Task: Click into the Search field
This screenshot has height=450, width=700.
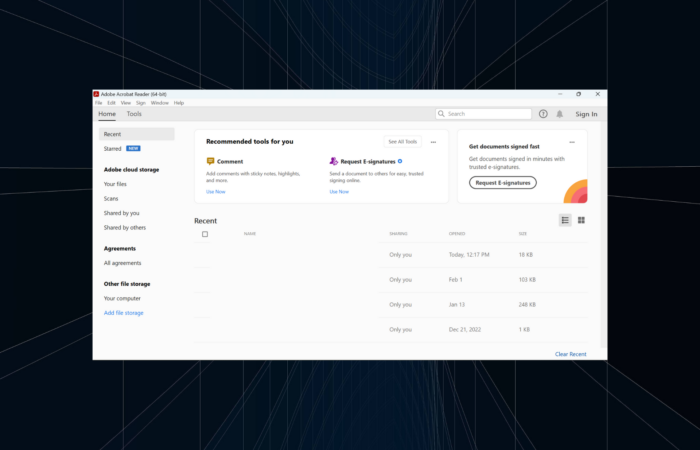Action: (483, 114)
